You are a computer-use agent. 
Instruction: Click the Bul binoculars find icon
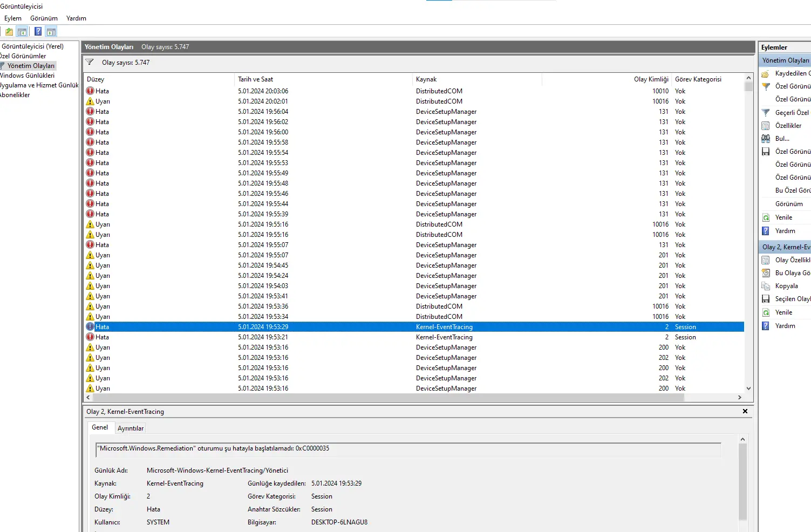[x=766, y=139]
